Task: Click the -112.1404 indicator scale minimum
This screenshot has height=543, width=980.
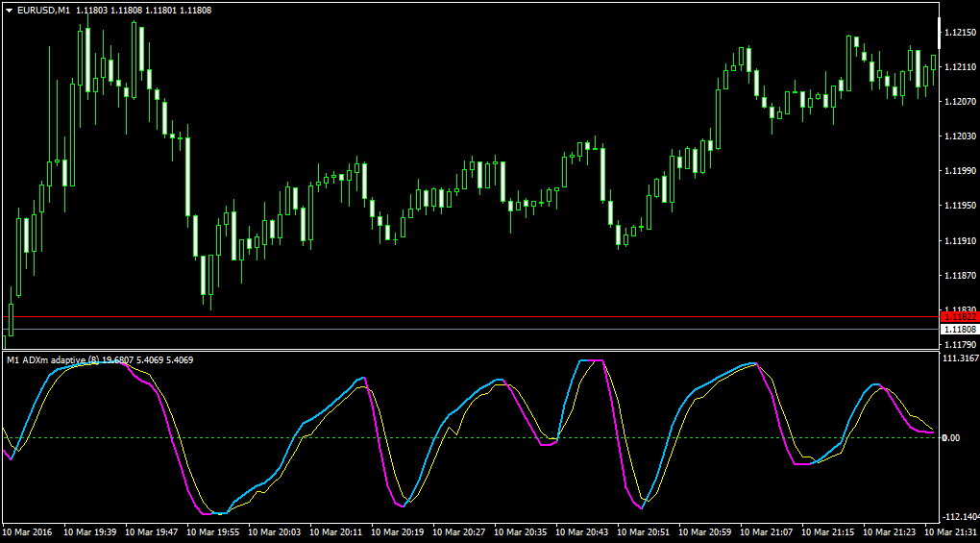Action: pyautogui.click(x=961, y=517)
